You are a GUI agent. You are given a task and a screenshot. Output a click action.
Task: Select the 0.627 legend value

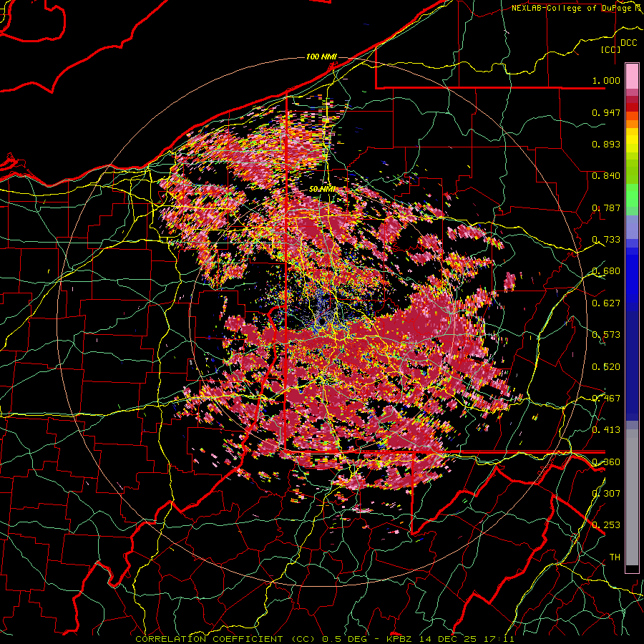[606, 303]
